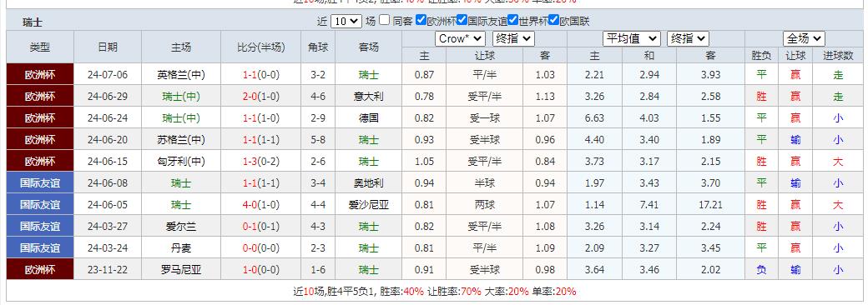Open home team 苏格兰(中)
This screenshot has width=868, height=305.
(x=181, y=140)
